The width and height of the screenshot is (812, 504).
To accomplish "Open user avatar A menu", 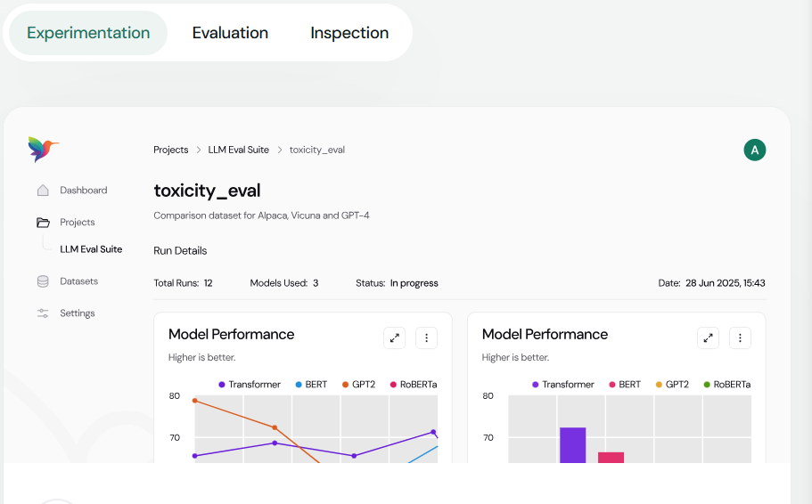I will click(x=755, y=150).
